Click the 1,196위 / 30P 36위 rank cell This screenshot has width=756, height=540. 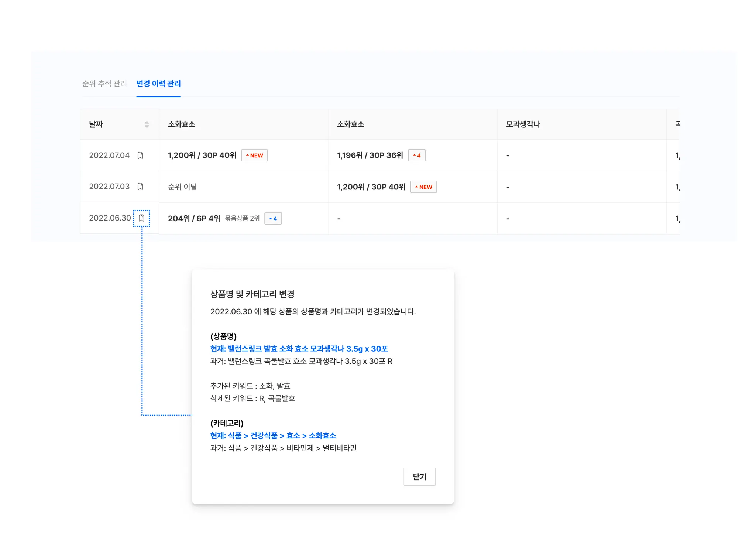[370, 155]
